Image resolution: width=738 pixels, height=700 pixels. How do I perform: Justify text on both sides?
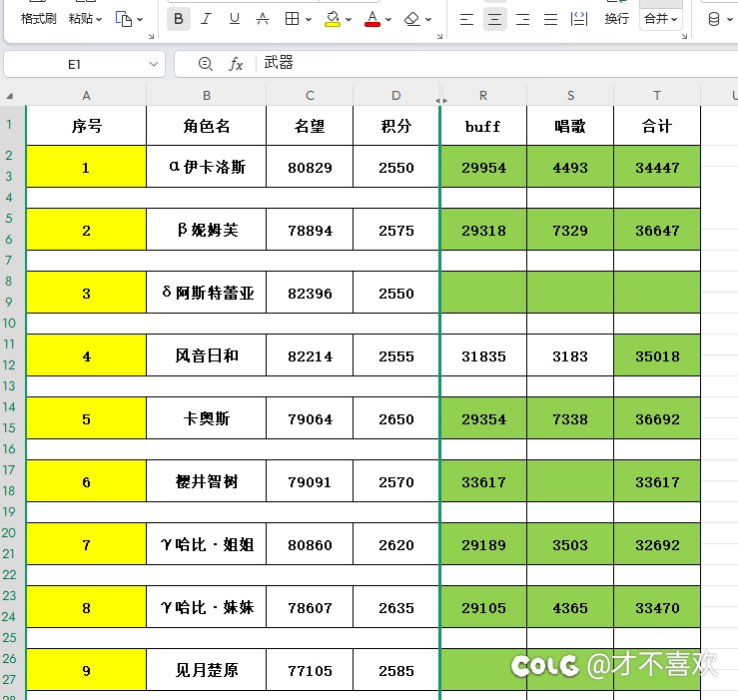[550, 19]
